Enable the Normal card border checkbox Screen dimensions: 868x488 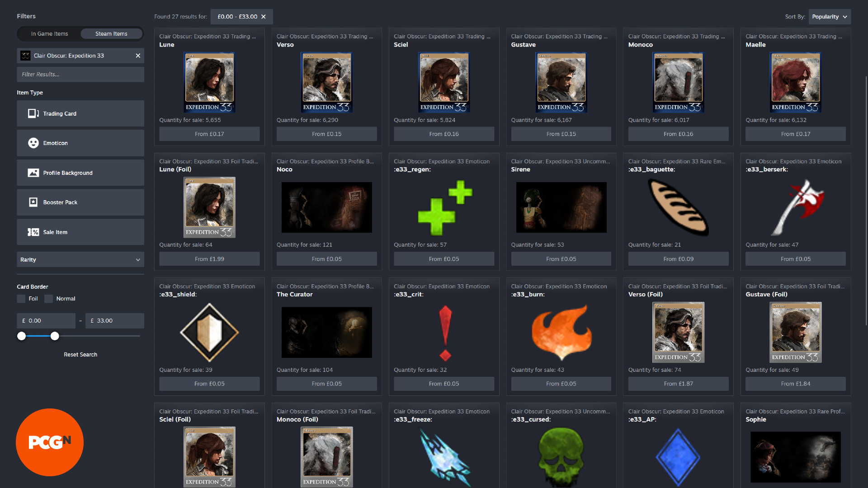click(x=48, y=299)
